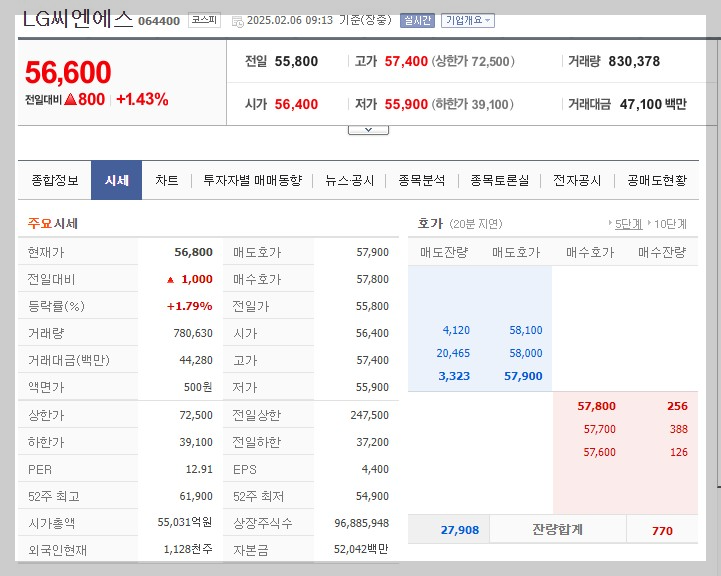Image resolution: width=721 pixels, height=576 pixels.
Task: Click the 실시간 realtime badge
Action: [417, 21]
